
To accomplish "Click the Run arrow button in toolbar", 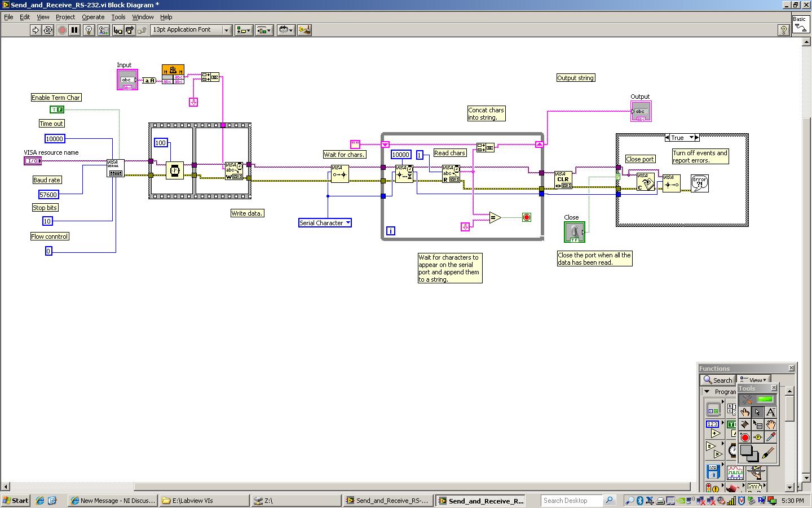I will [x=36, y=30].
